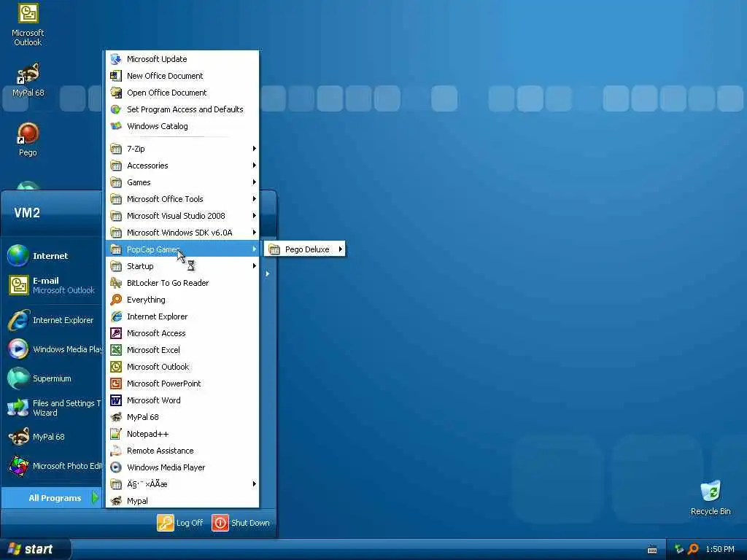Open Microsoft Outlook desktop shortcut
Image resolution: width=747 pixels, height=560 pixels.
[28, 26]
